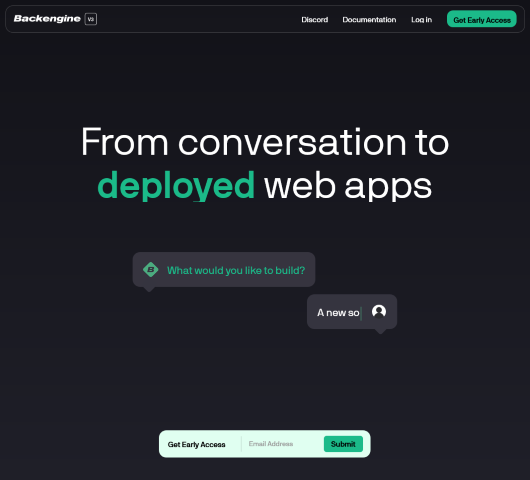Image resolution: width=530 pixels, height=480 pixels.
Task: Click the user avatar icon in the chat bubble
Action: coord(379,311)
